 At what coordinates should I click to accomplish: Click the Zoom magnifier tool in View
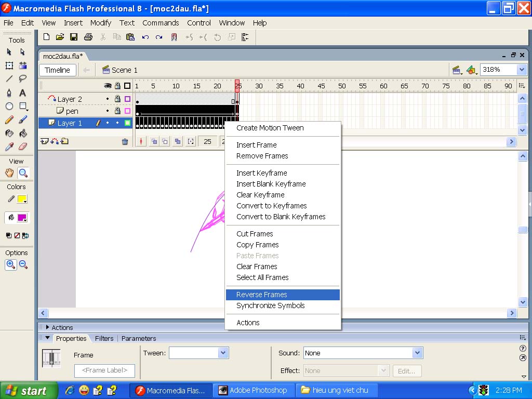click(23, 173)
